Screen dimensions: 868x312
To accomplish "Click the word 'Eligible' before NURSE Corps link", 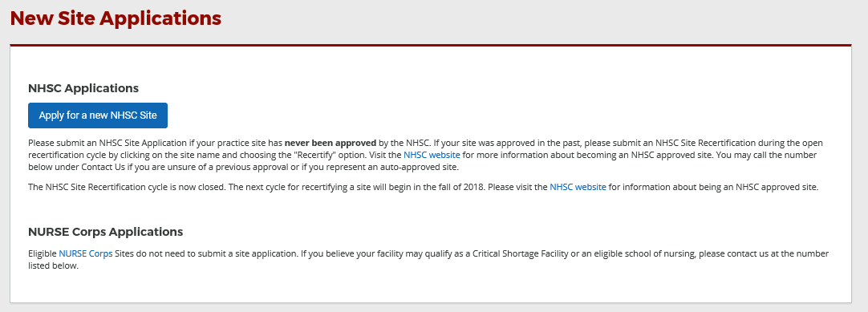I will (x=43, y=254).
